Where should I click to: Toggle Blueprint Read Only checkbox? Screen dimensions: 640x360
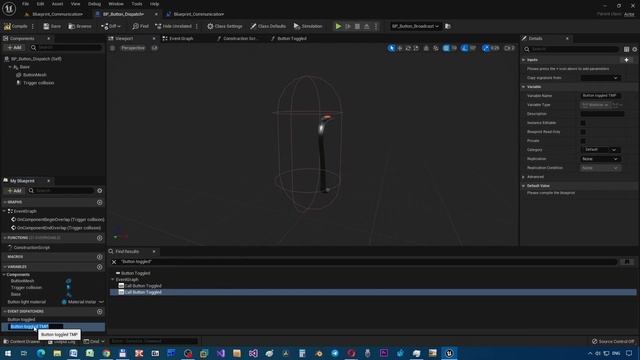pos(583,132)
